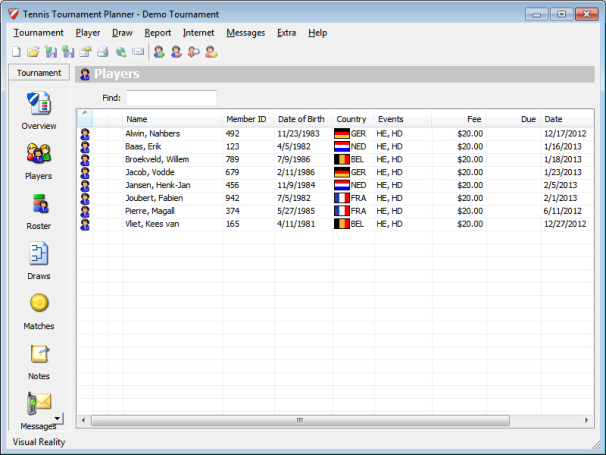Click player icon in Alwin, Nahbers row

click(x=85, y=134)
